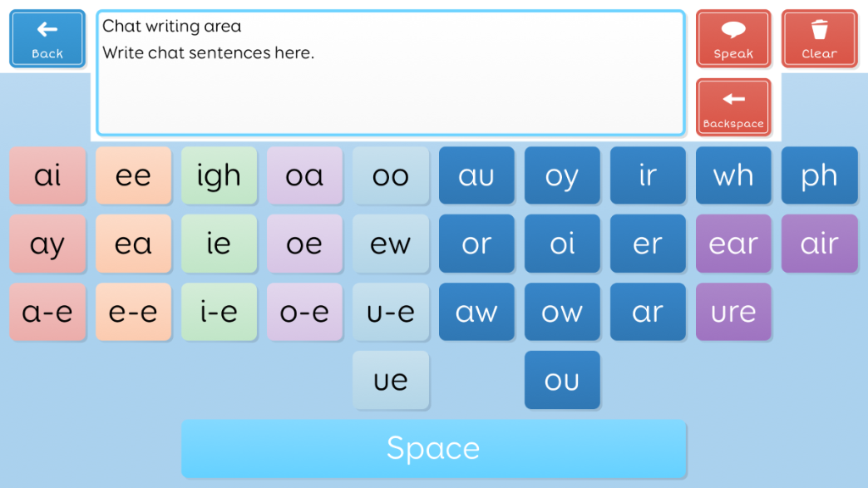This screenshot has width=868, height=488.
Task: Select the pink 'ai' phoneme key
Action: click(47, 175)
